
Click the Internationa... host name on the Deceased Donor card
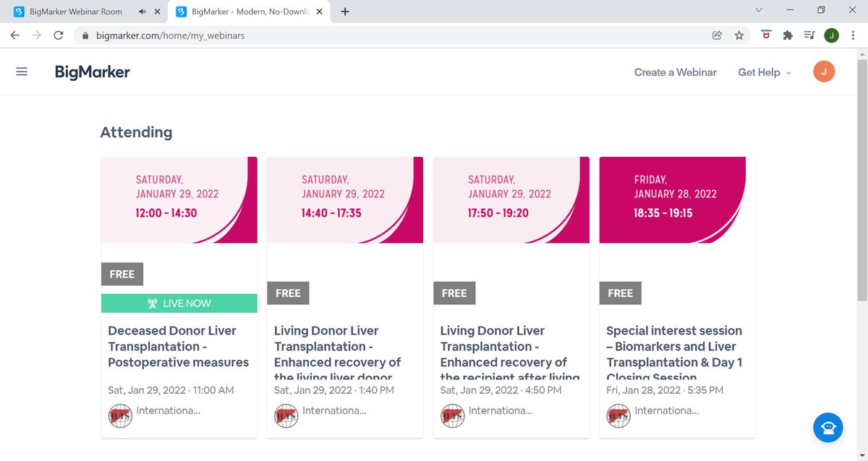[168, 410]
